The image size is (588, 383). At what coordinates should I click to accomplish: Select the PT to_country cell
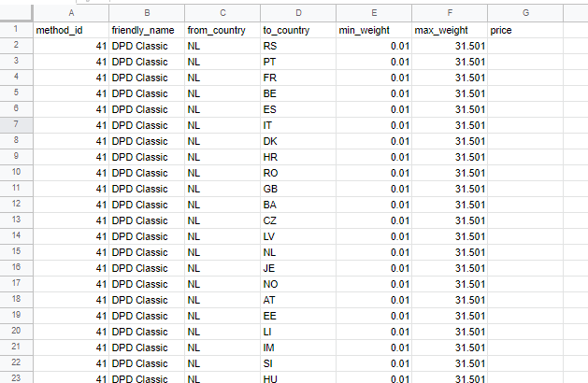point(298,62)
